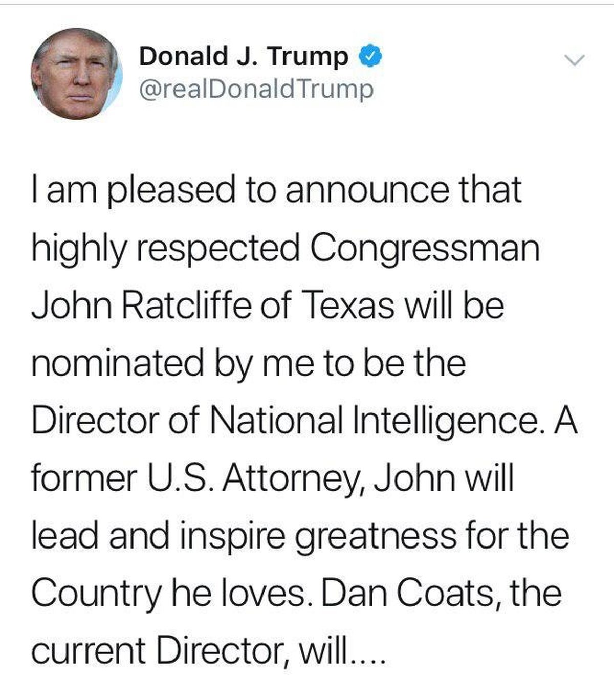The width and height of the screenshot is (614, 700).
Task: Open the tweet options chevron menu
Action: tap(574, 60)
